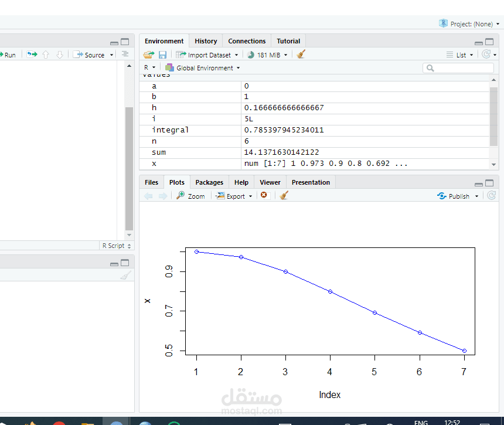The width and height of the screenshot is (504, 425).
Task: Remove the current plot with the red X icon
Action: (264, 195)
